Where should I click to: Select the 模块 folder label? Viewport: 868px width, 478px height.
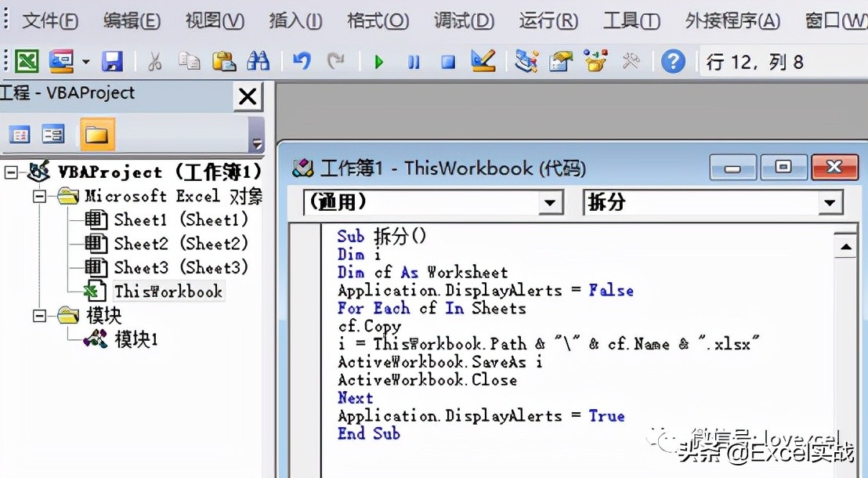click(103, 316)
